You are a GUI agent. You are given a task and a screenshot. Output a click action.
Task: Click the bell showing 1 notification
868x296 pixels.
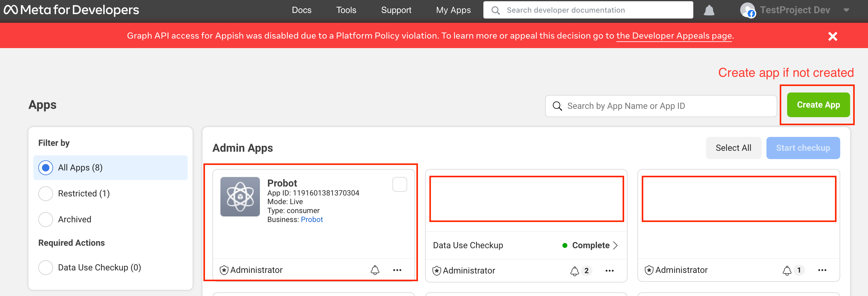pyautogui.click(x=787, y=270)
